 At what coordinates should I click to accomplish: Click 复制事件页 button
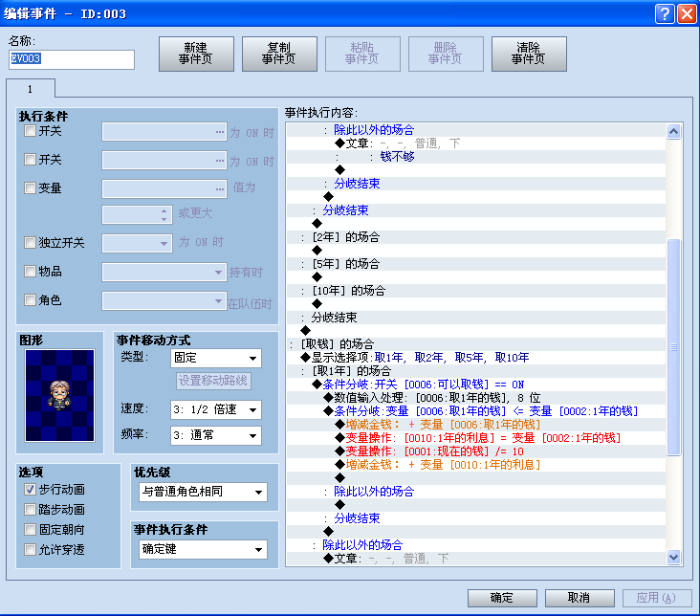pyautogui.click(x=279, y=55)
